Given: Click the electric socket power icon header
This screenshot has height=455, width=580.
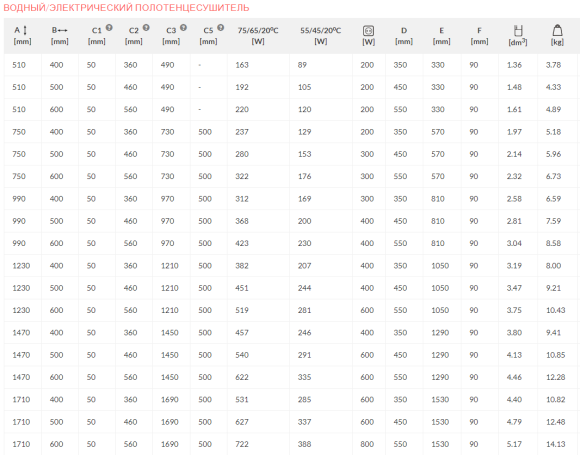Looking at the screenshot, I should (368, 31).
